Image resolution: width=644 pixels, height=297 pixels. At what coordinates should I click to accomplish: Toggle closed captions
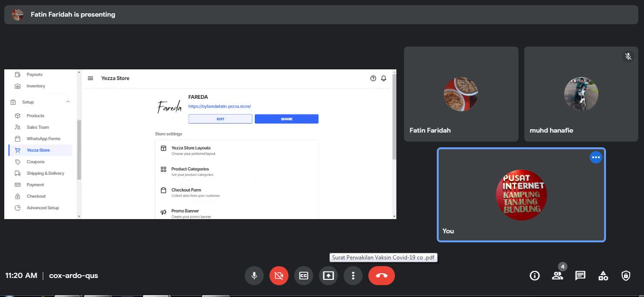pyautogui.click(x=304, y=276)
